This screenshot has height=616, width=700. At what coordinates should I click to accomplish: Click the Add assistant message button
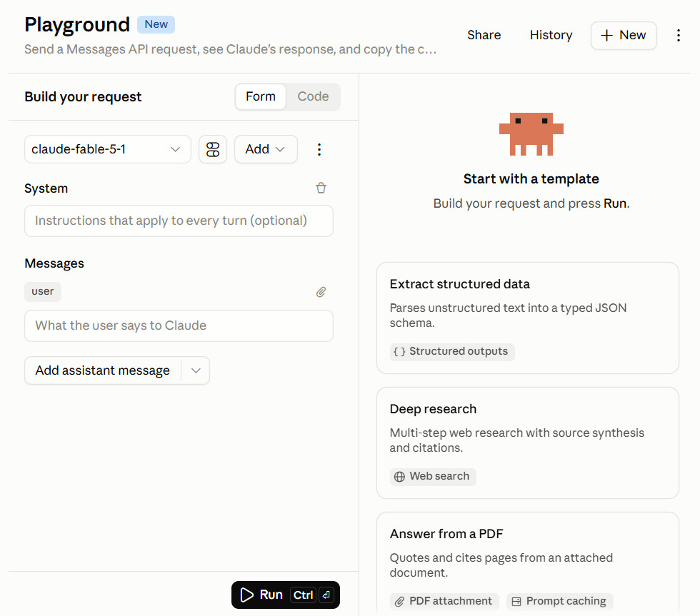point(103,370)
